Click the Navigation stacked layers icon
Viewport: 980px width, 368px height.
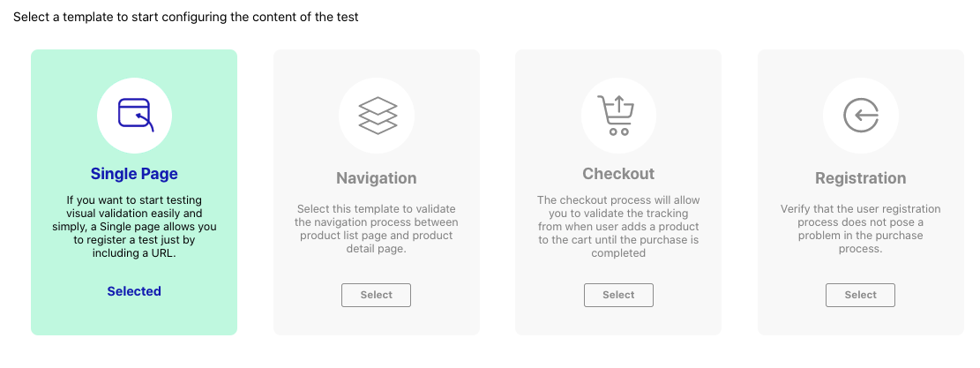377,115
